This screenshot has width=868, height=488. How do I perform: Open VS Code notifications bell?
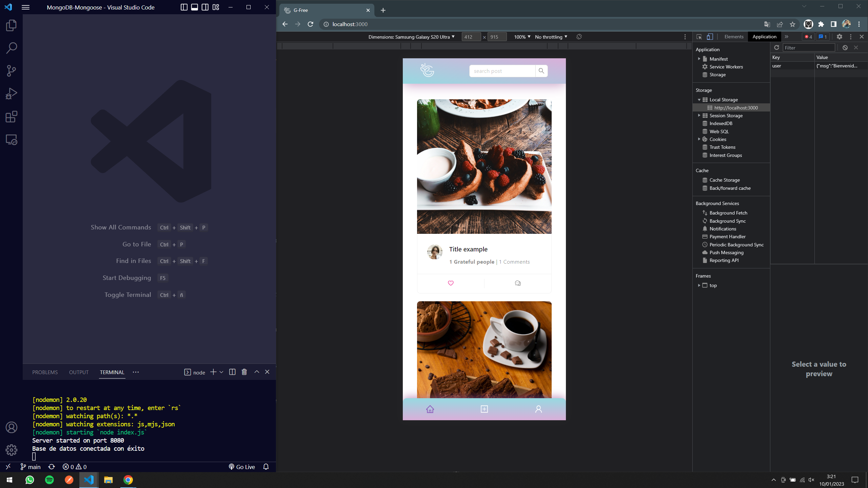point(266,467)
